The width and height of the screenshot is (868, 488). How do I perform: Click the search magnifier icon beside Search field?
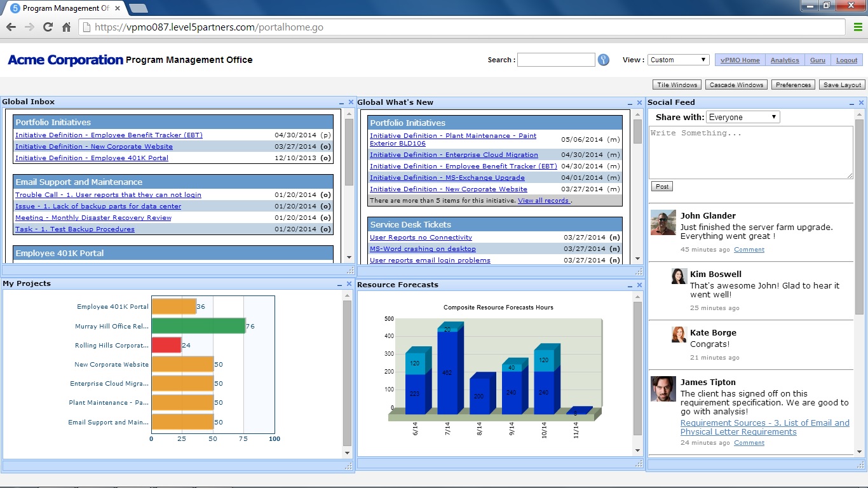pos(604,60)
